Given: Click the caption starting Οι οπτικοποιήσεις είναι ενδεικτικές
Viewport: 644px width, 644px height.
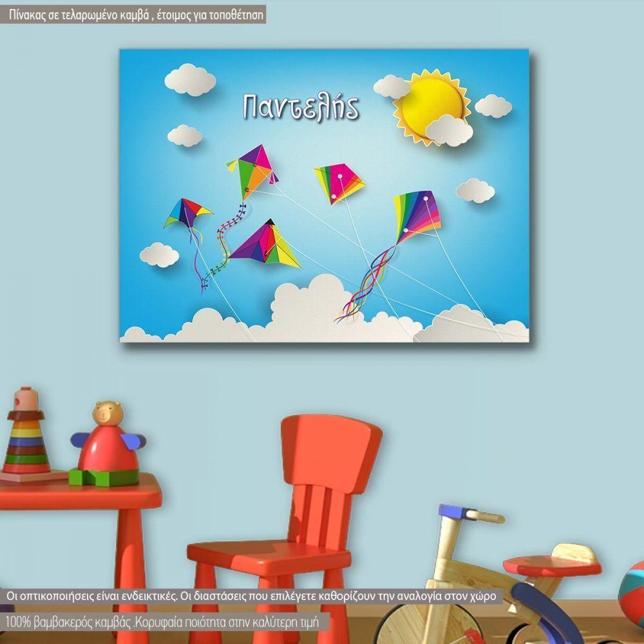Looking at the screenshot, I should coord(251,596).
